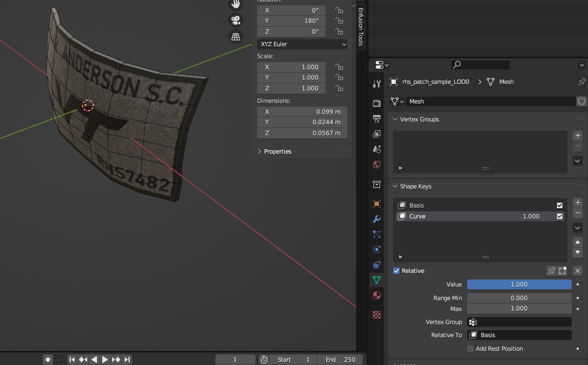Open the Texture properties checkerboard tab
Image resolution: width=588 pixels, height=365 pixels.
click(x=376, y=315)
